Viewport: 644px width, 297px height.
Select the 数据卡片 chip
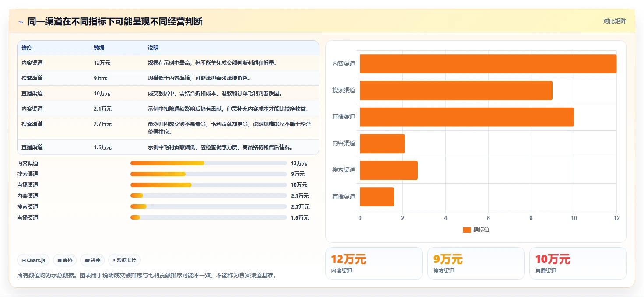tap(124, 260)
